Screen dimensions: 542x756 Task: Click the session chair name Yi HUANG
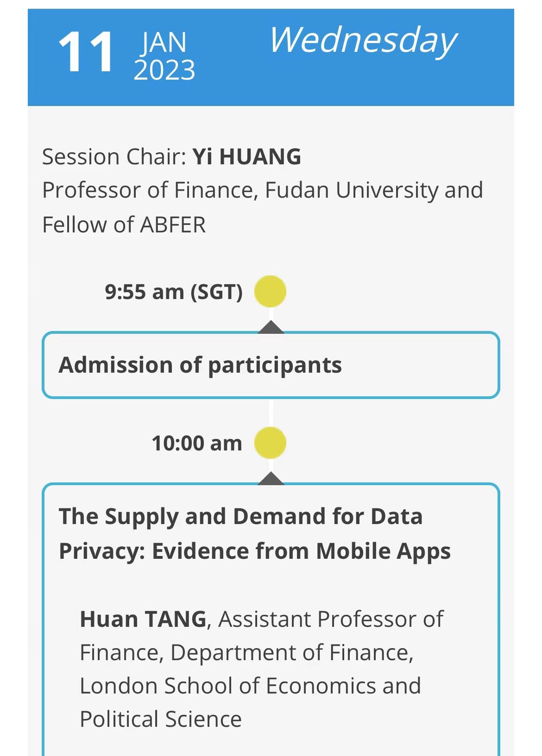[247, 156]
